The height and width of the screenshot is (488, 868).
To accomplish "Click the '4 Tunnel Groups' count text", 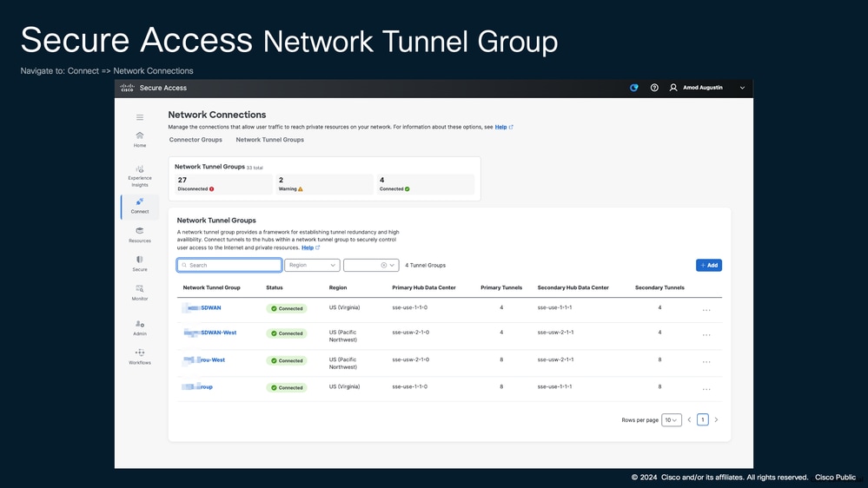I will pos(425,265).
